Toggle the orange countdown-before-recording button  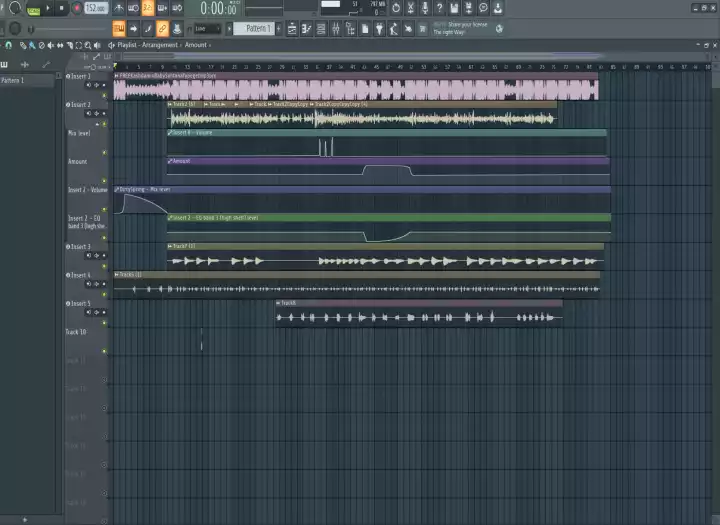tap(148, 8)
